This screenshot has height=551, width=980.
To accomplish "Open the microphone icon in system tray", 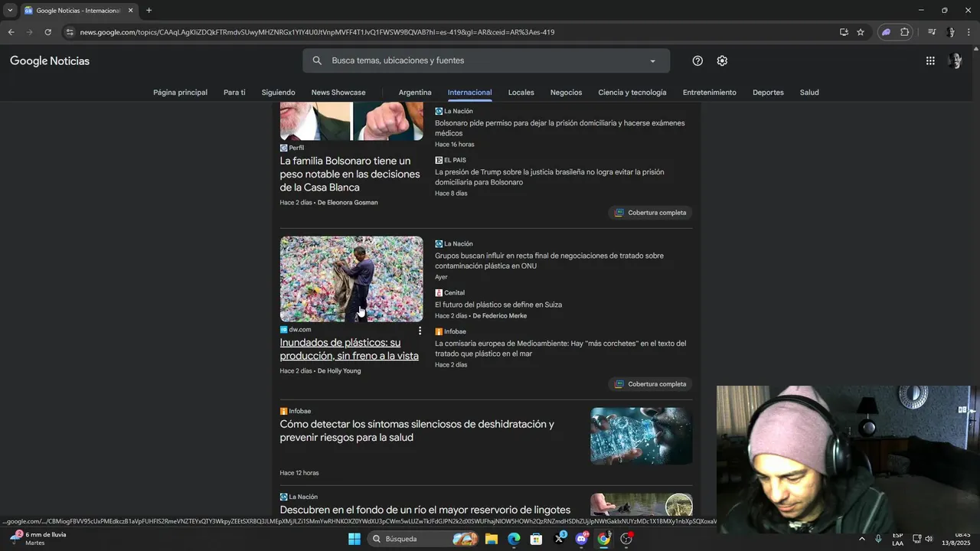I will pos(878,539).
